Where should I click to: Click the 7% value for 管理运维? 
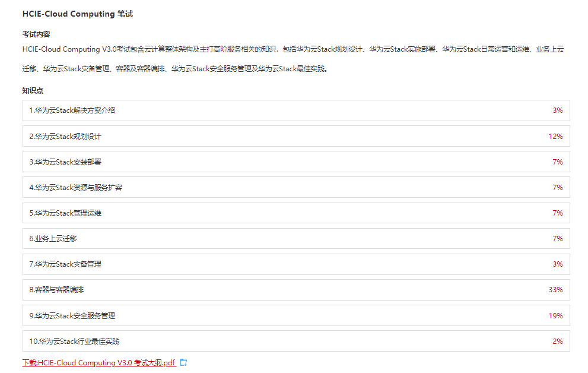(x=558, y=213)
